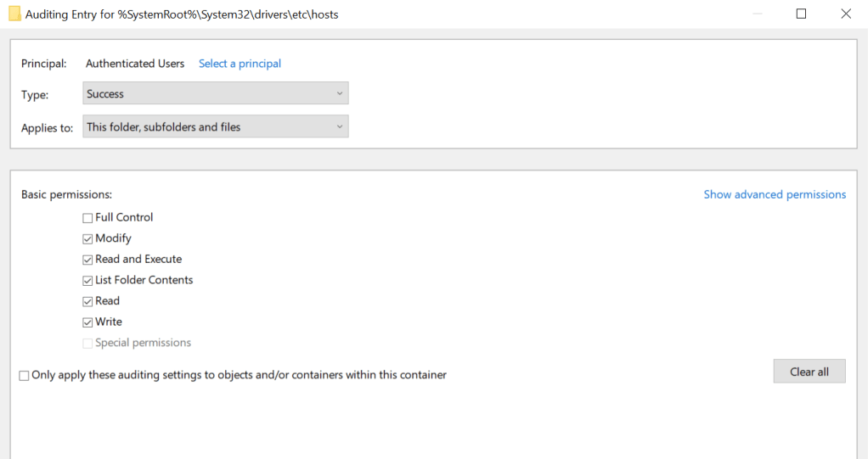Click the folder icon in the title bar

pyautogui.click(x=14, y=14)
